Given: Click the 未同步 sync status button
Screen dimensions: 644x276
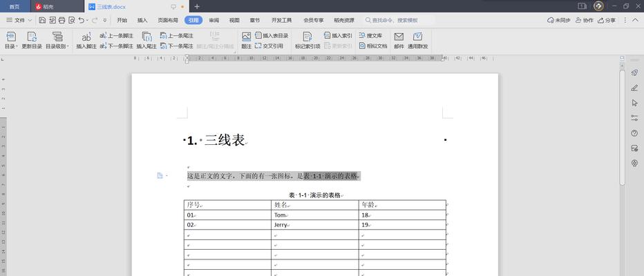Looking at the screenshot, I should pos(558,20).
